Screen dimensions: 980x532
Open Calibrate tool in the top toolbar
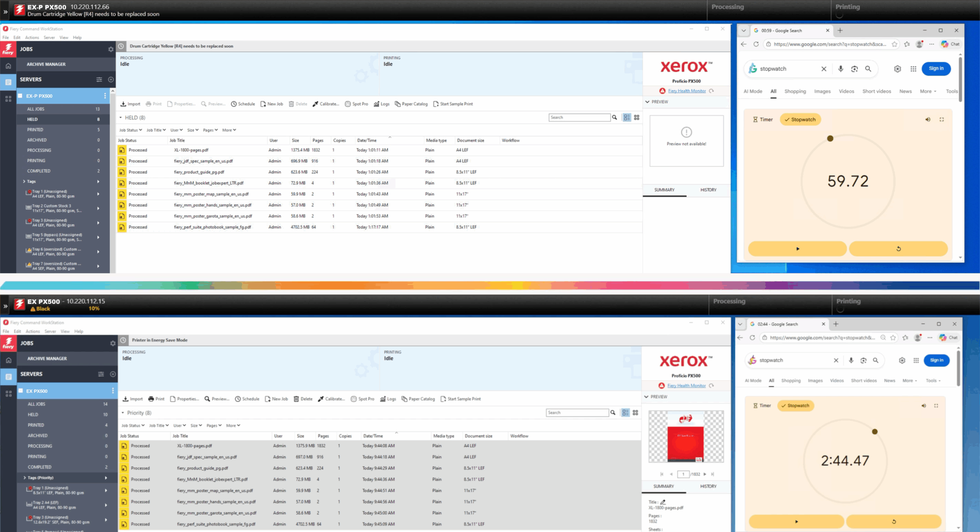[326, 104]
